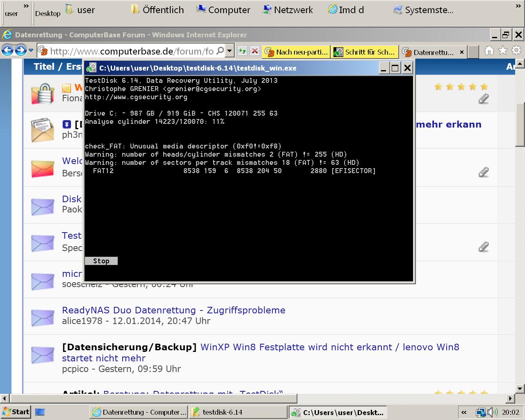Open the recent pages dropdown arrow
Screen dimensions: 525x420
[x=31, y=50]
